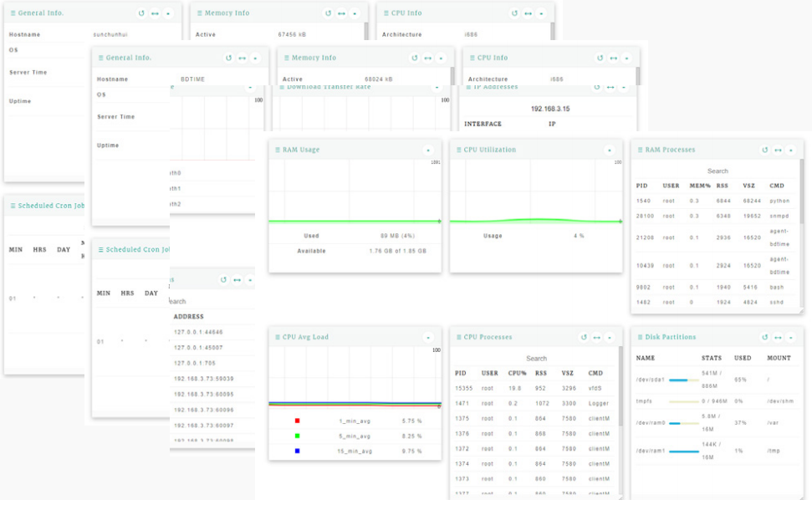
Task: Click Search field in CPU Processes
Action: click(536, 358)
